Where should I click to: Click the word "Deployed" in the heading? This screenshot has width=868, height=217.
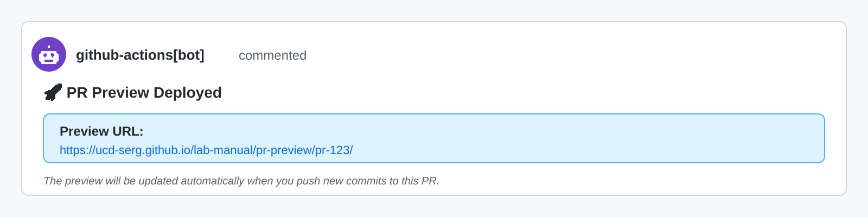(187, 93)
